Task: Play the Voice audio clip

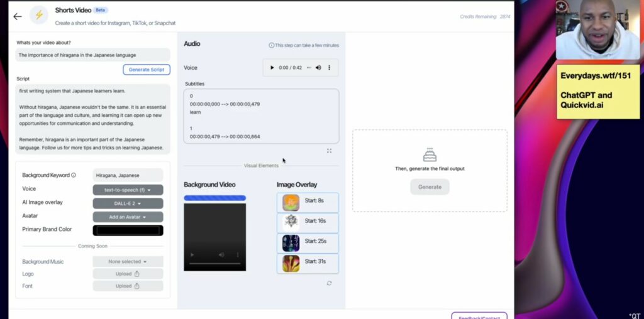Action: [272, 68]
